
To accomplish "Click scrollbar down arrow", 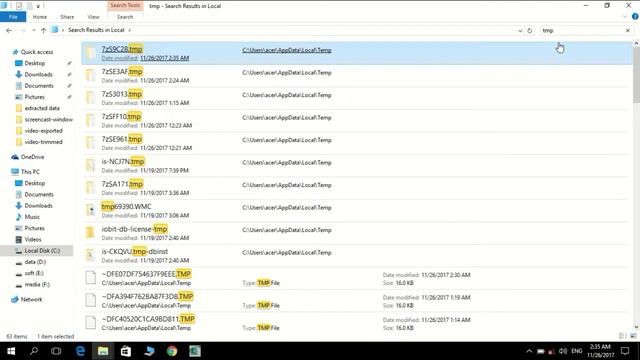I will [636, 327].
